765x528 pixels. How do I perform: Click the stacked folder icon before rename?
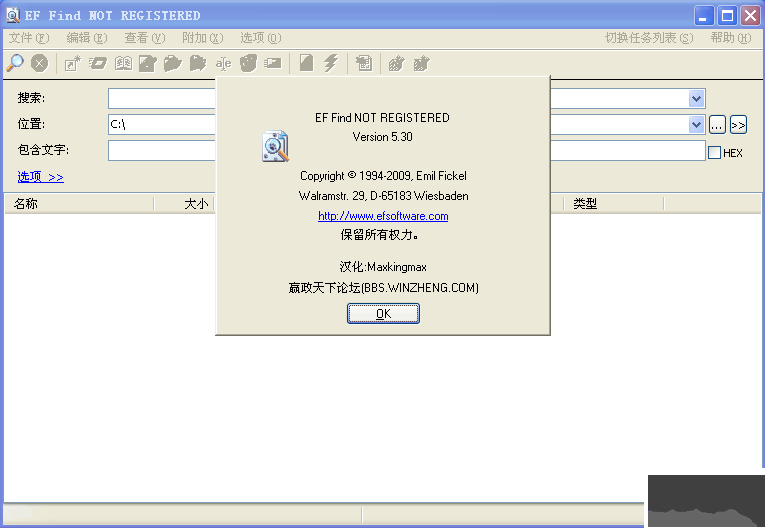[198, 63]
